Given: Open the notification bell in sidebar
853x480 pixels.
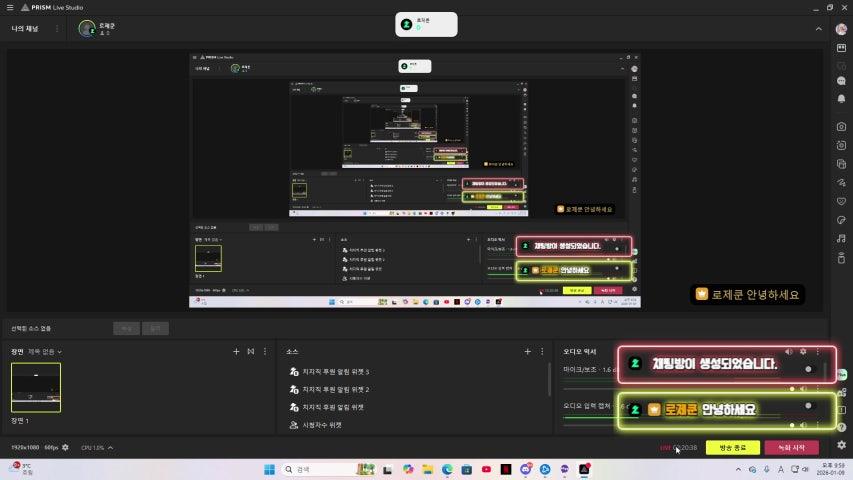Looking at the screenshot, I should (841, 99).
